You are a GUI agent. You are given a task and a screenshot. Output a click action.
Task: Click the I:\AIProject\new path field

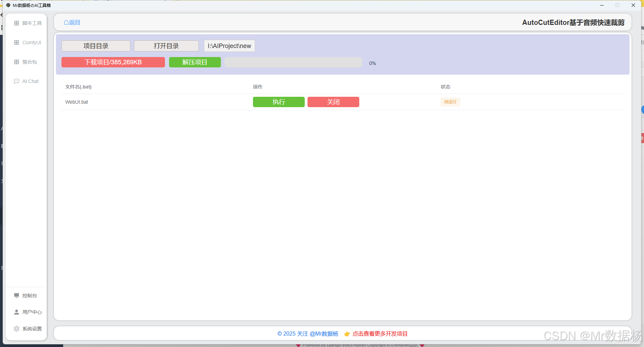230,46
